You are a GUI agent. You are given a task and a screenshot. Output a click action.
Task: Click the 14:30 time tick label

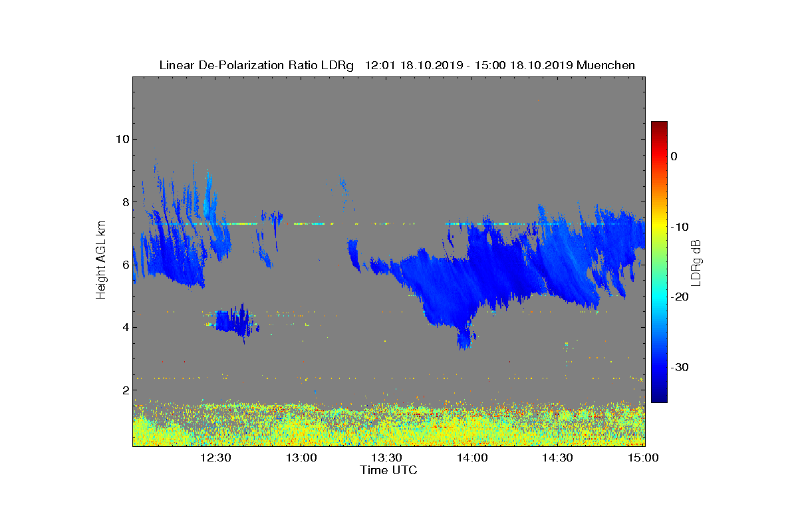pyautogui.click(x=557, y=458)
